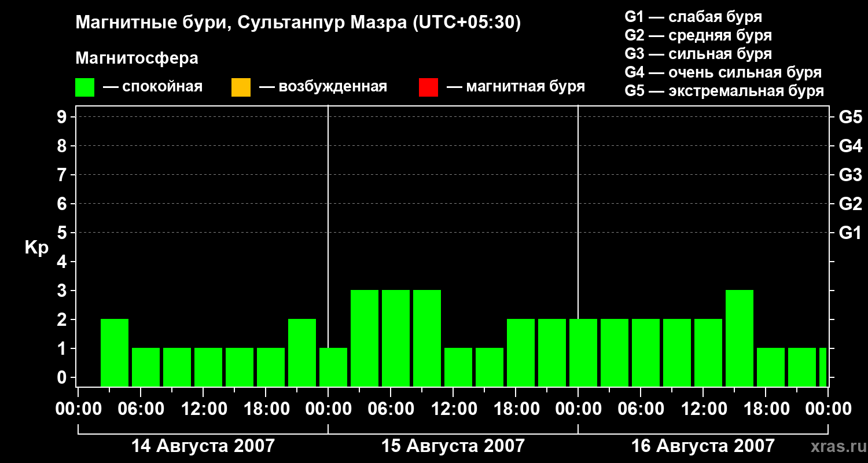
Task: Click the 'G2 — средняя буря' legend line
Action: coord(698,35)
